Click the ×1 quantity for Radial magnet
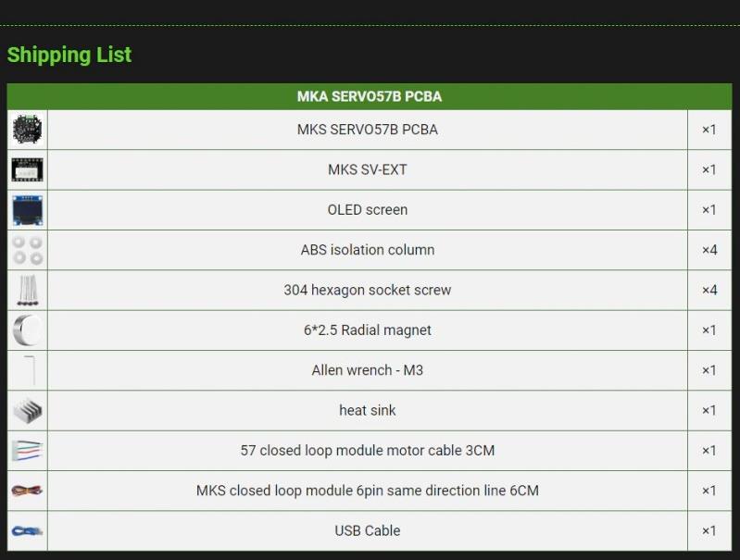The width and height of the screenshot is (740, 560). click(709, 330)
